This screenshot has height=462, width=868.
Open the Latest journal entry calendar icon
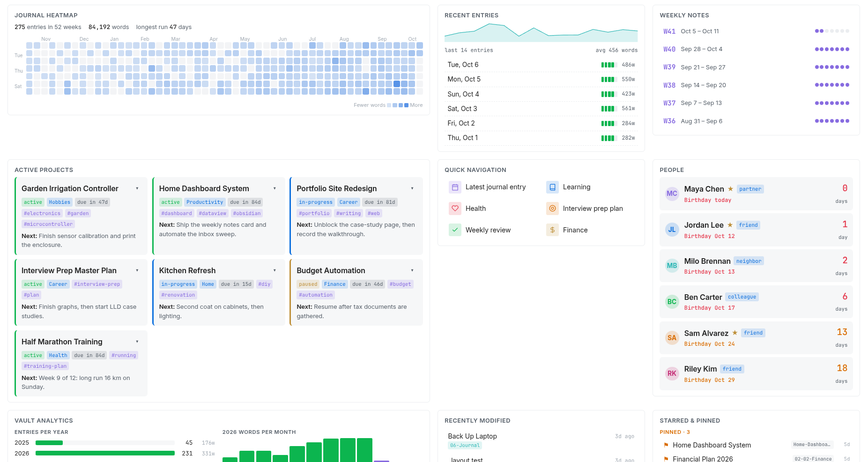455,187
